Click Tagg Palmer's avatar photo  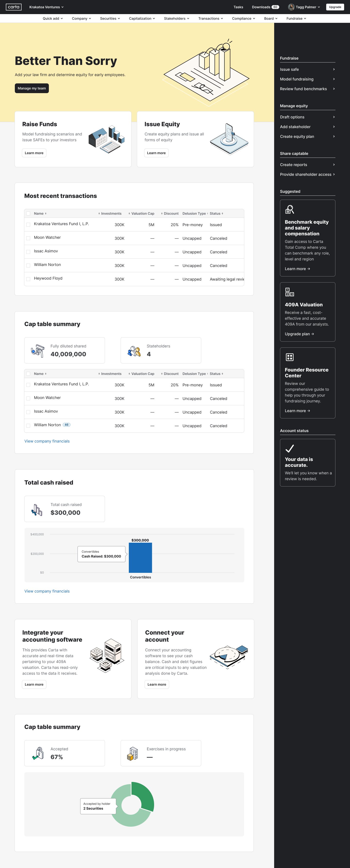[x=291, y=7]
